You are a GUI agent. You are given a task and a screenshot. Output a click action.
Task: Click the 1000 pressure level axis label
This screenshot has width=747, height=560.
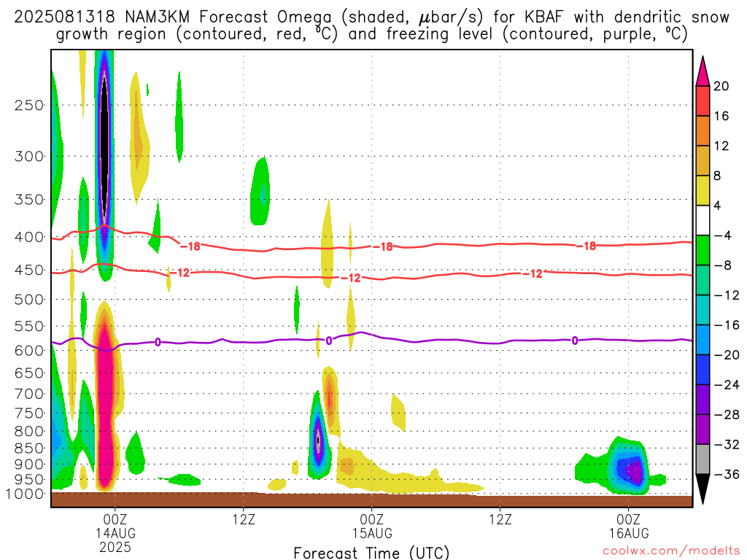click(x=25, y=494)
